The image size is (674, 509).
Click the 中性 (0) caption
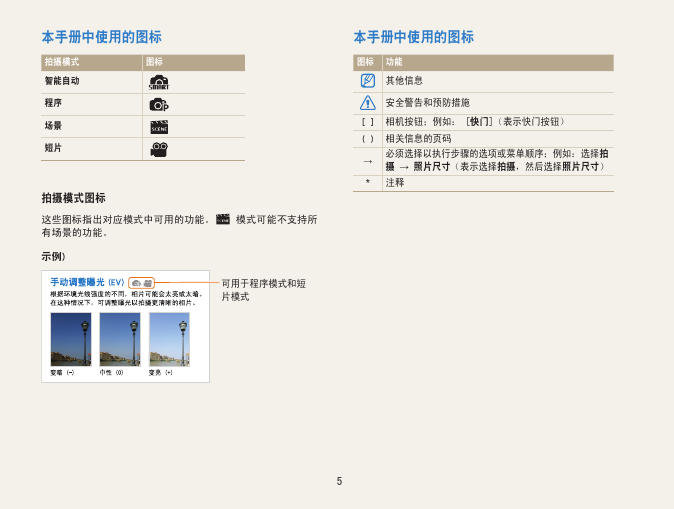111,373
